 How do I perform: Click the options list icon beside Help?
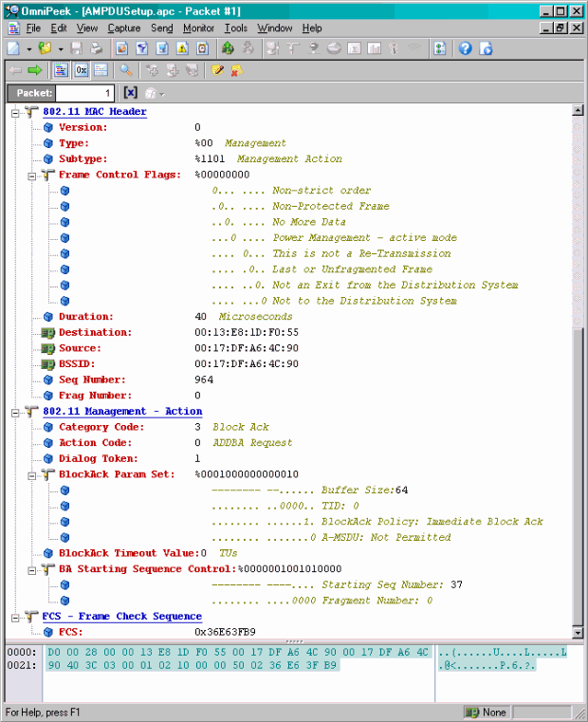[440, 48]
